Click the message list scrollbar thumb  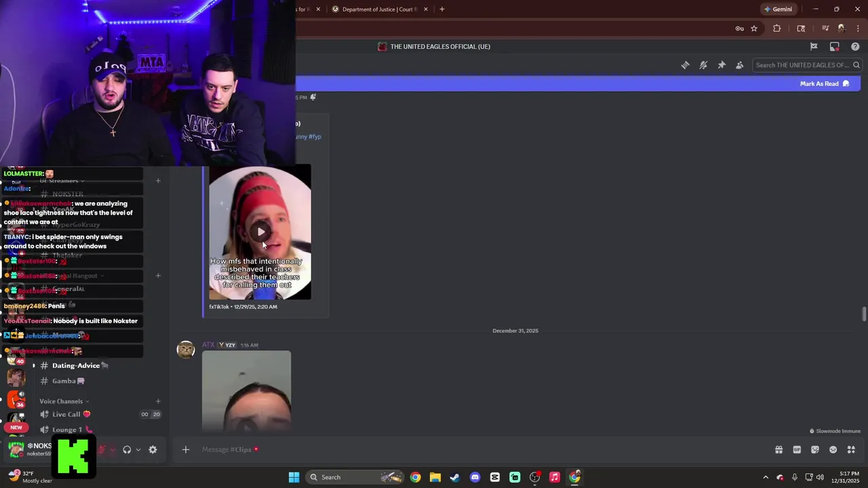pos(864,314)
